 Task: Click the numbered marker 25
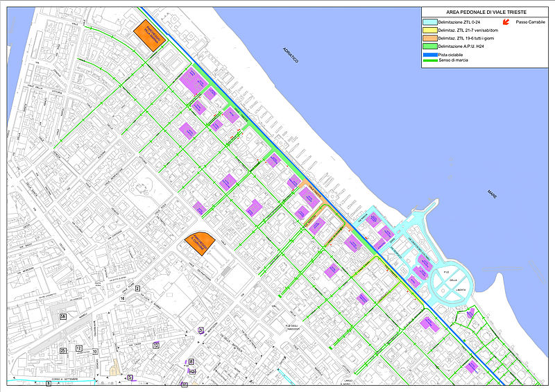tap(63, 351)
